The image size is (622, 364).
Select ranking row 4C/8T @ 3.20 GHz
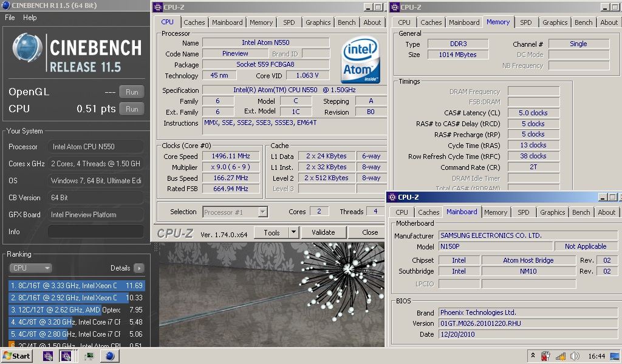pos(77,322)
